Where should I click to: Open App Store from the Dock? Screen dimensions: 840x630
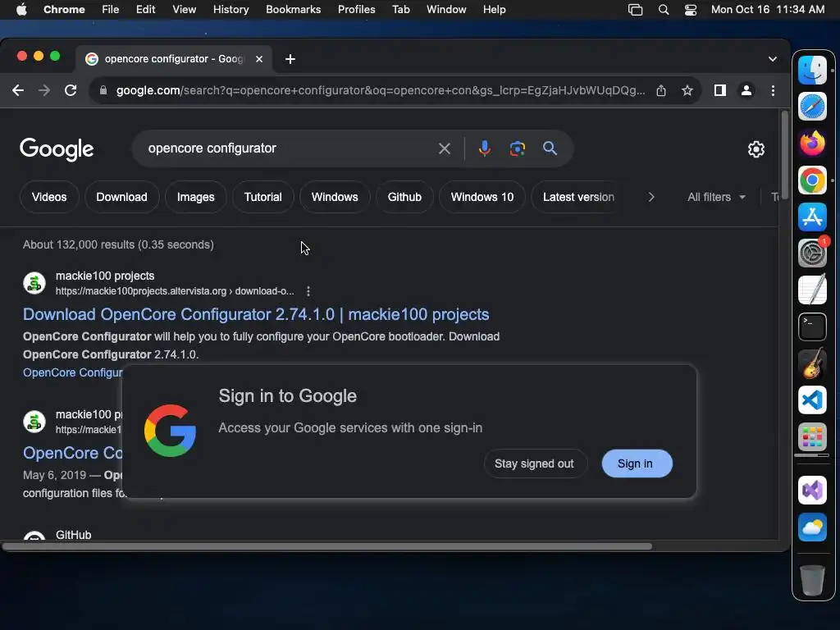coord(812,217)
